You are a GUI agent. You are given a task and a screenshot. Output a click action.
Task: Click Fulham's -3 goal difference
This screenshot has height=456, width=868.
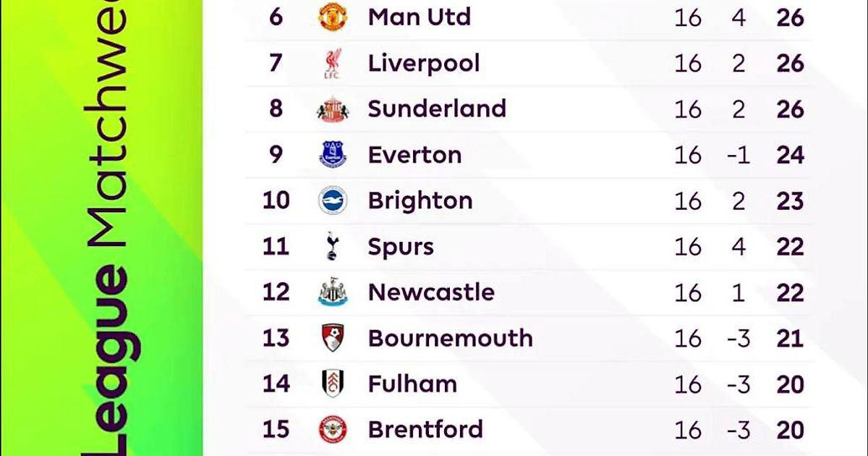pos(739,384)
